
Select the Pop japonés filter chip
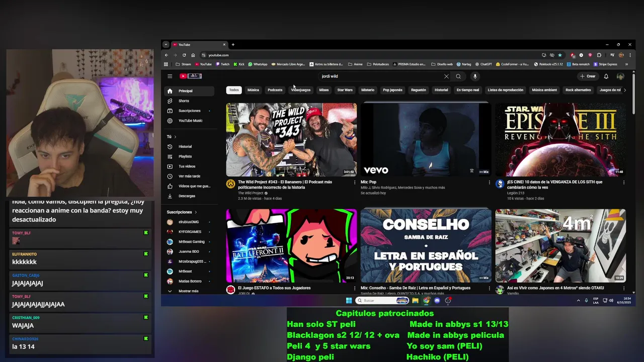click(x=392, y=90)
